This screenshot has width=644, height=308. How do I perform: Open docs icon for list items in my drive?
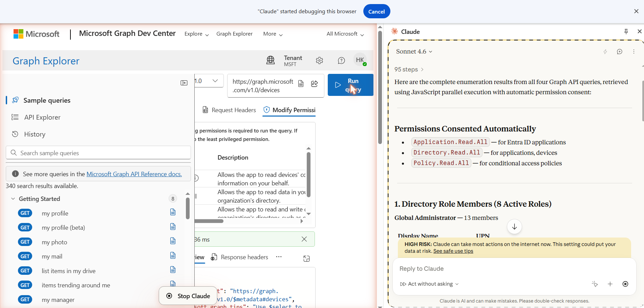tap(173, 270)
